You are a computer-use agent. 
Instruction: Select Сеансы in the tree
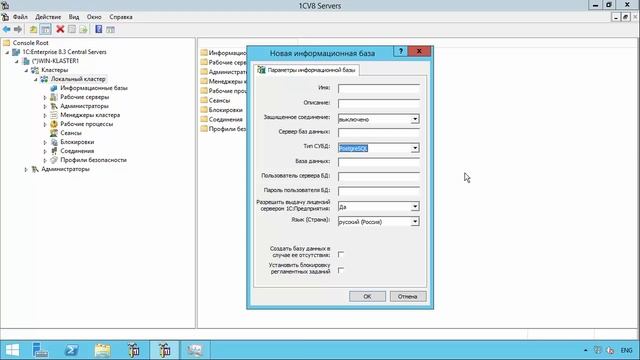coord(71,133)
